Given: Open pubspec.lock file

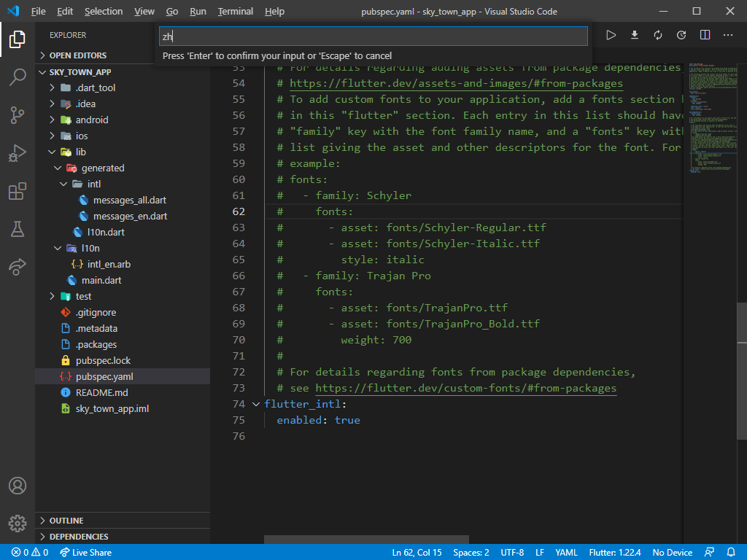Looking at the screenshot, I should click(x=123, y=360).
